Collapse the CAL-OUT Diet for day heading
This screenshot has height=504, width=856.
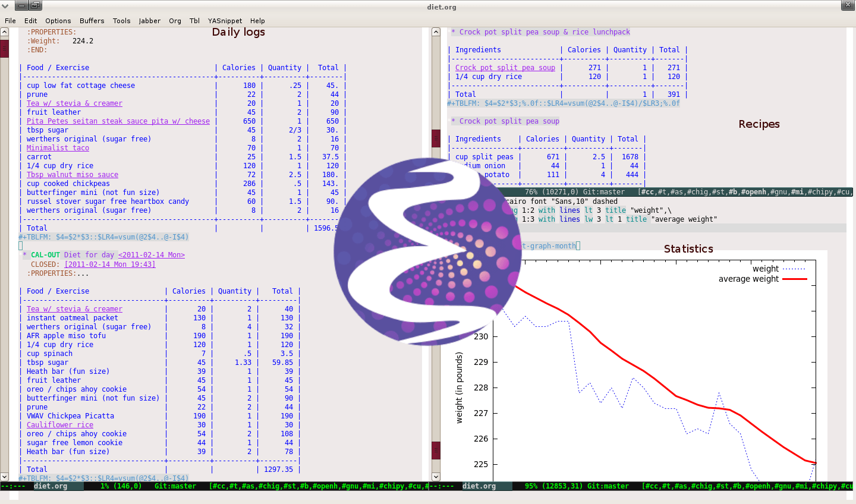point(45,255)
